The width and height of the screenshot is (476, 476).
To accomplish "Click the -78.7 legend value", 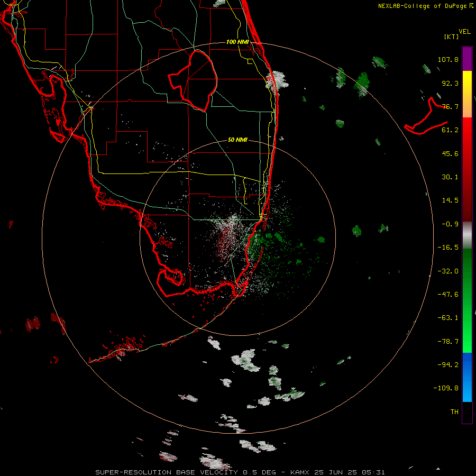I will pyautogui.click(x=448, y=342).
